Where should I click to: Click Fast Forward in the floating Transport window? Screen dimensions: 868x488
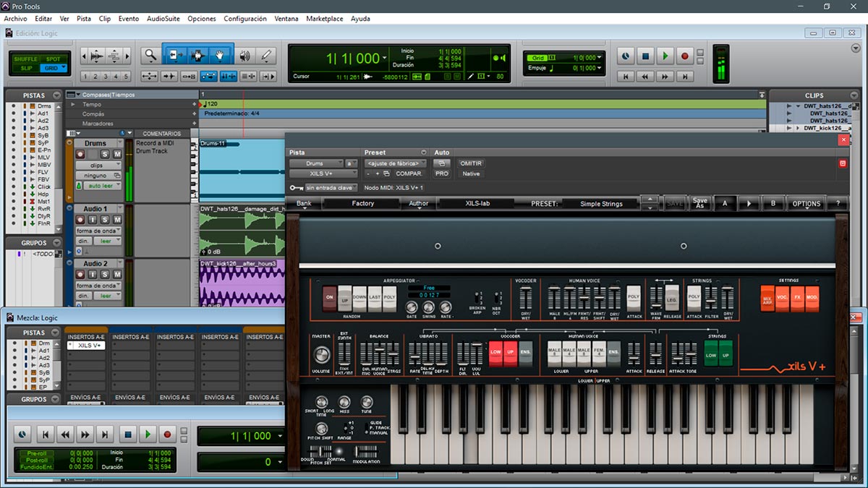[x=85, y=435]
